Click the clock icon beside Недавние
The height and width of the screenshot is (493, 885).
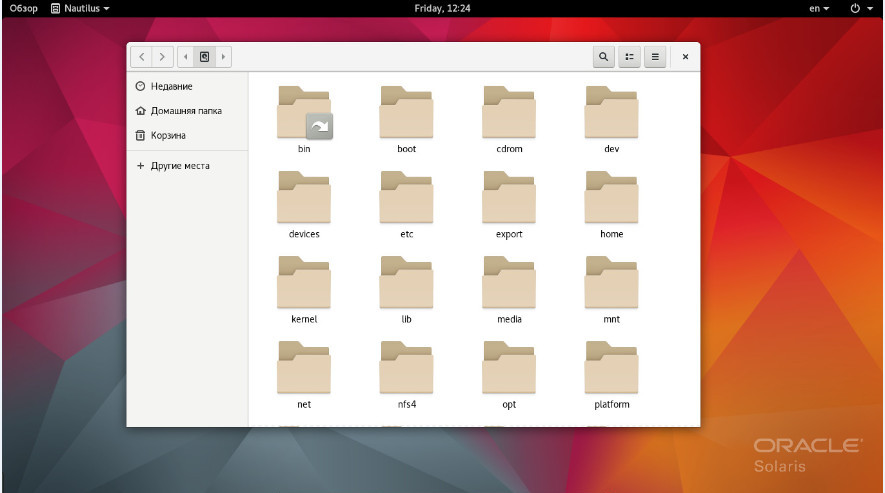[140, 86]
